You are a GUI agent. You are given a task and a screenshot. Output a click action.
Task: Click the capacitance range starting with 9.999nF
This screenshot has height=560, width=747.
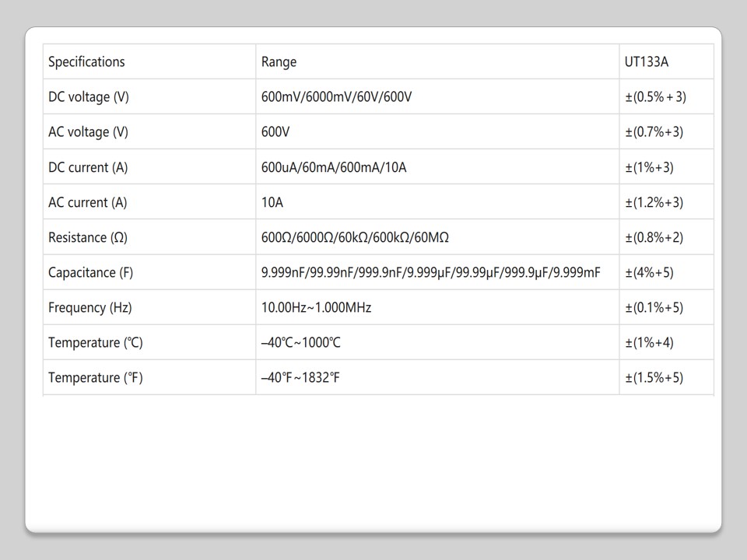click(x=430, y=272)
